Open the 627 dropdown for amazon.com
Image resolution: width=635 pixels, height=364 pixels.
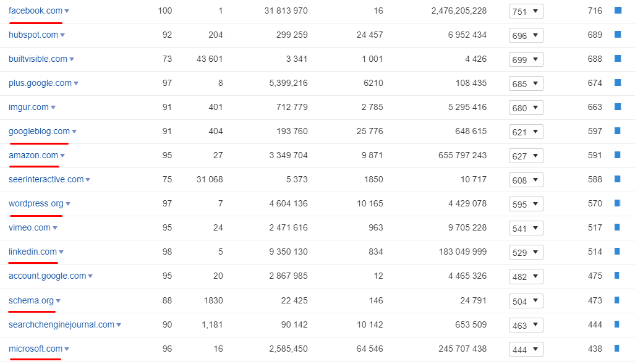[526, 156]
